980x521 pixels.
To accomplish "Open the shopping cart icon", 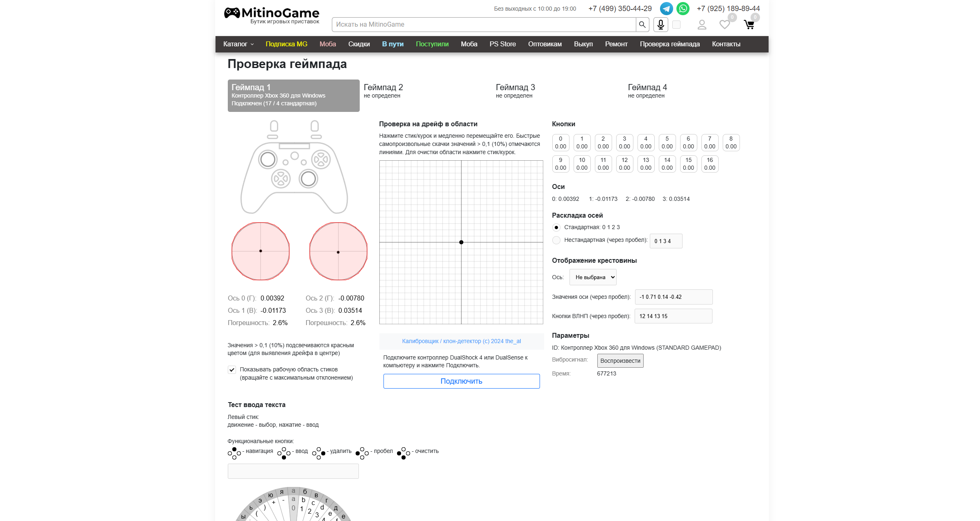I will (749, 25).
